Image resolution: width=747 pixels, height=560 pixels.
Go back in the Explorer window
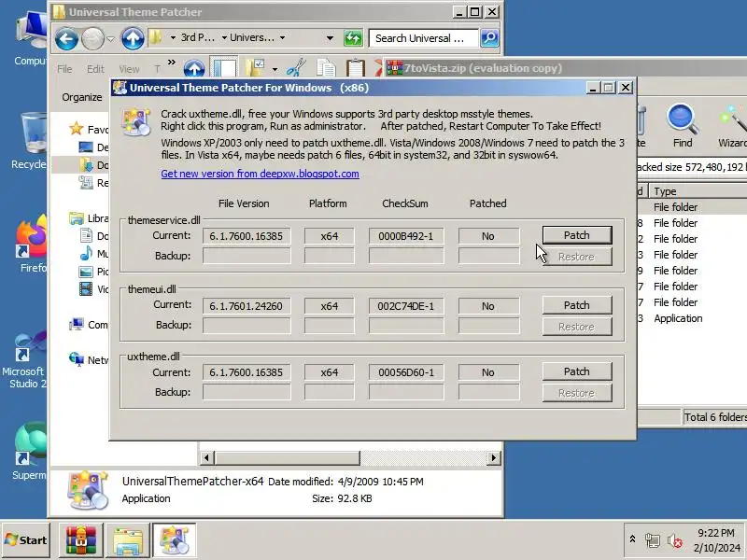tap(66, 38)
